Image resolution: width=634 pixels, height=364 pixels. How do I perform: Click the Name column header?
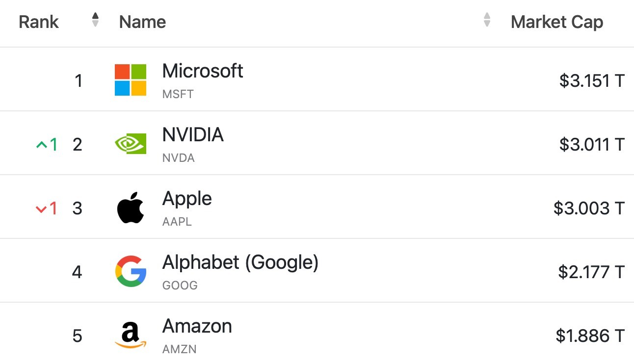tap(142, 22)
